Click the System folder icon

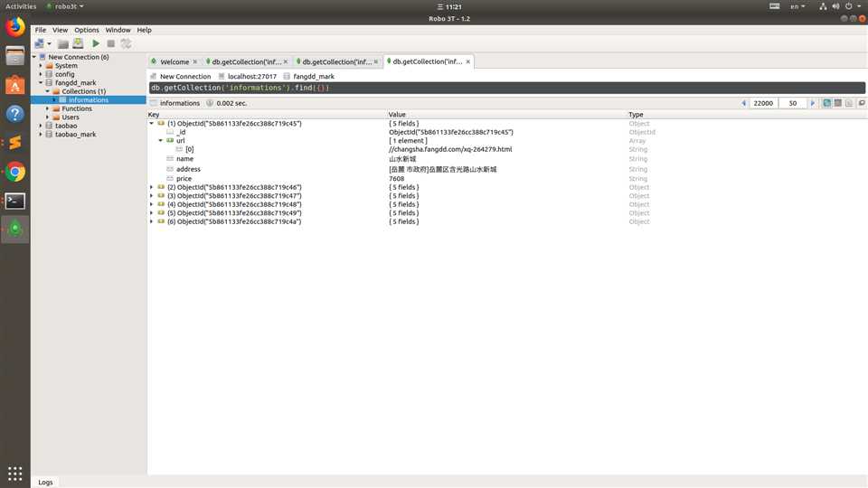pos(49,65)
